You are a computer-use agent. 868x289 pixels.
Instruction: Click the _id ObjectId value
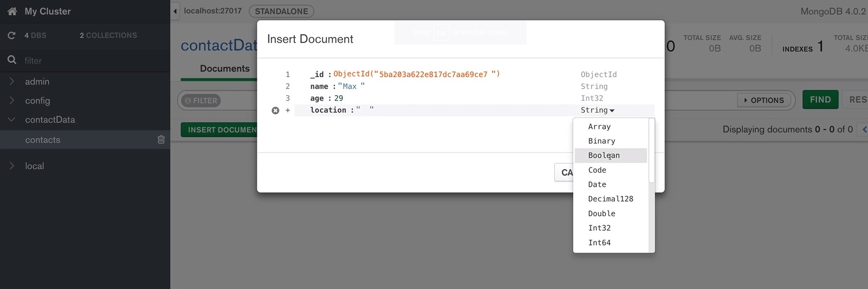point(417,74)
